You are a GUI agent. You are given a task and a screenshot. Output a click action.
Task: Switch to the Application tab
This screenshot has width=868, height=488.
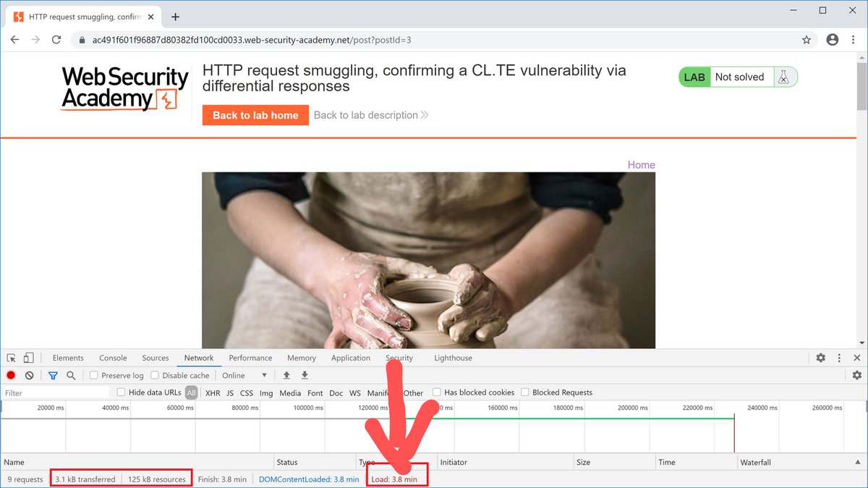coord(351,358)
